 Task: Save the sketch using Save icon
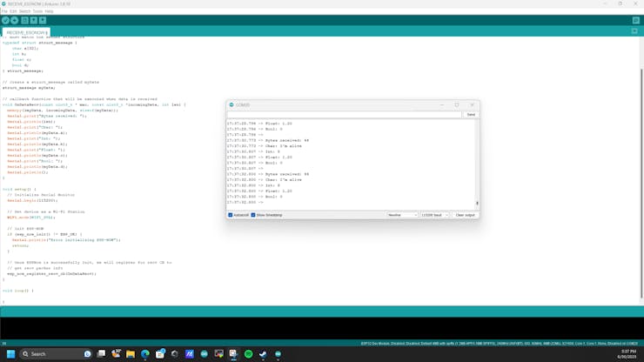tap(43, 20)
